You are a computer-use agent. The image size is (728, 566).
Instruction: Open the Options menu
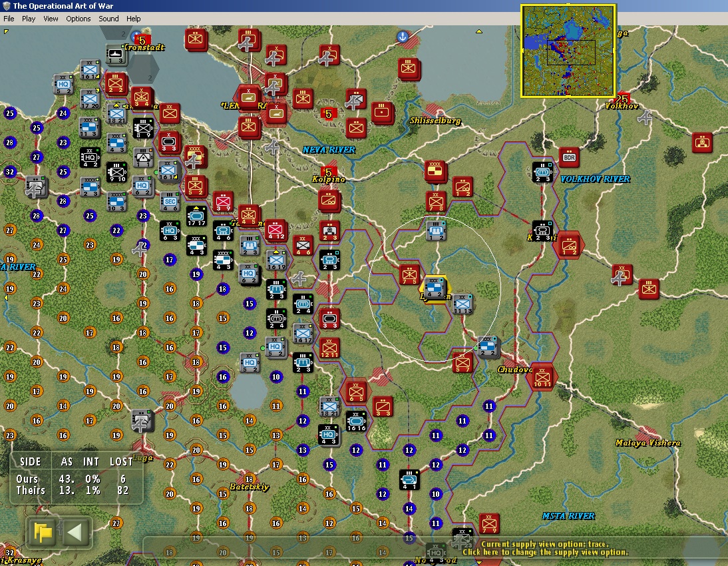point(78,19)
